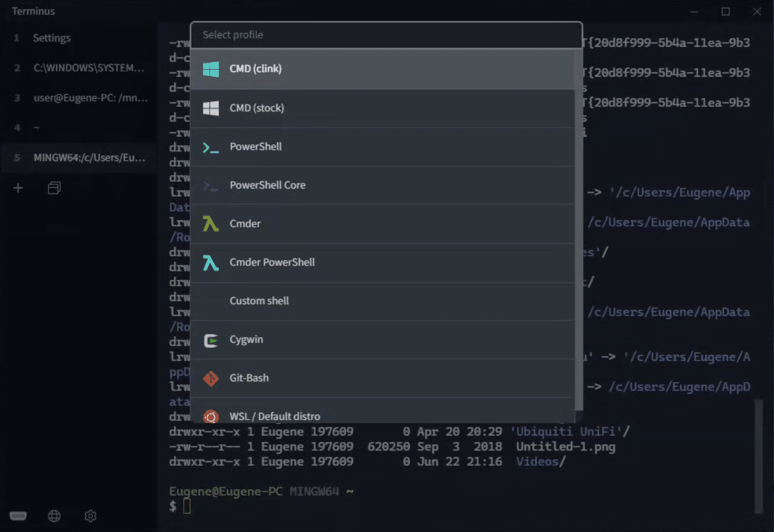Open the user@Eugene-PC session tab
The width and height of the screenshot is (774, 532).
tap(90, 98)
